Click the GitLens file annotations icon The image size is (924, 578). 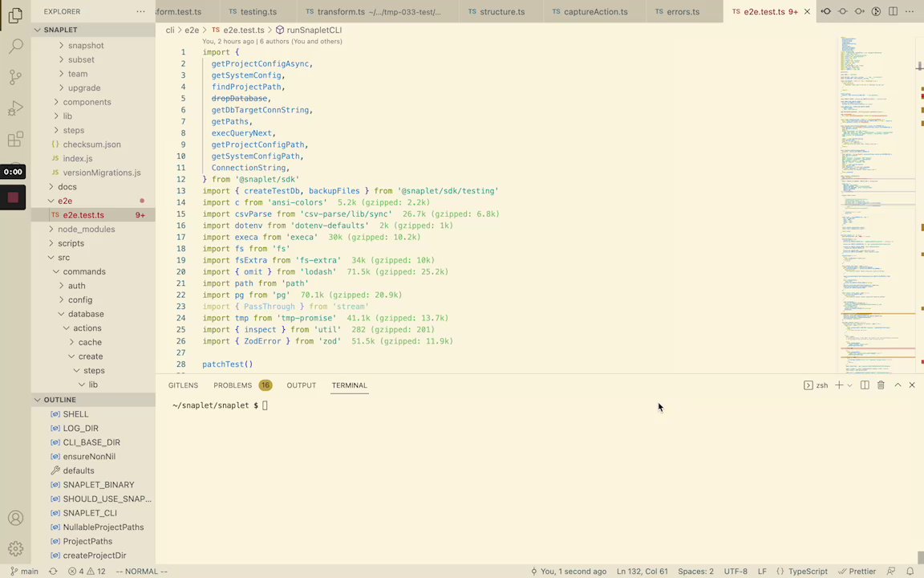pos(876,11)
